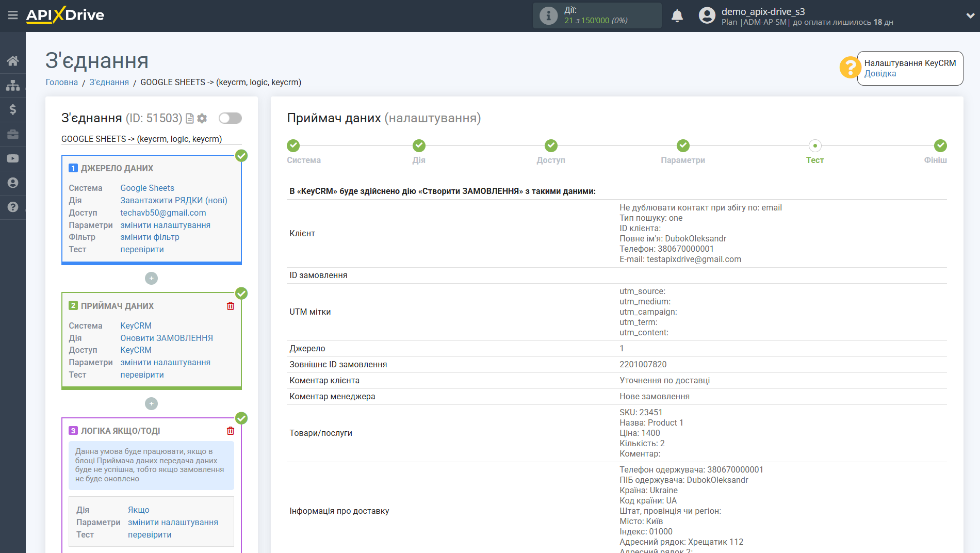The image size is (980, 553).
Task: Click KeyCRM access link in receiver
Action: [136, 350]
